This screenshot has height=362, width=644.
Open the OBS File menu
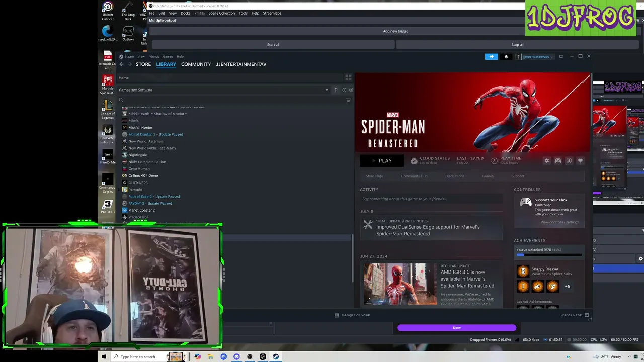(x=152, y=13)
